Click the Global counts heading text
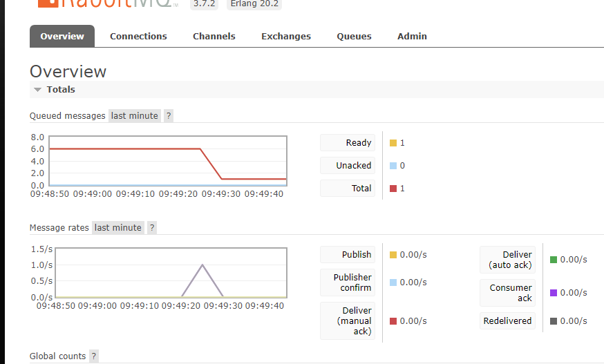Screen dimensions: 604x364 58,356
